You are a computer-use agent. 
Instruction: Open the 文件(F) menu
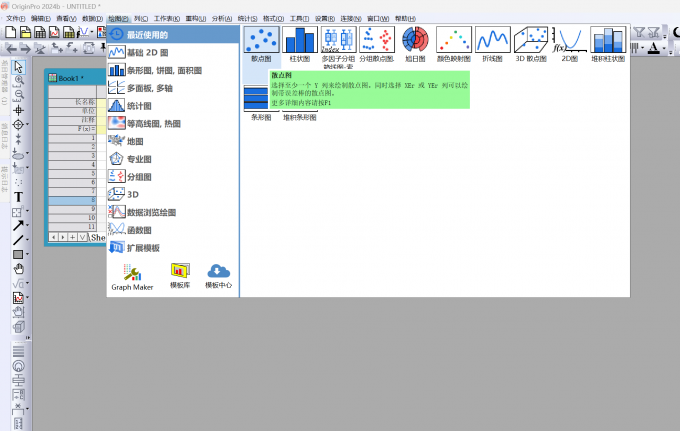coord(15,18)
